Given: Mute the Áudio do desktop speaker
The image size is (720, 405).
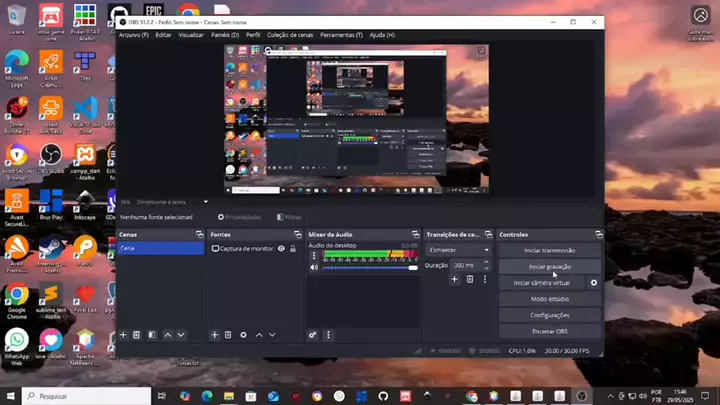Looking at the screenshot, I should point(314,267).
